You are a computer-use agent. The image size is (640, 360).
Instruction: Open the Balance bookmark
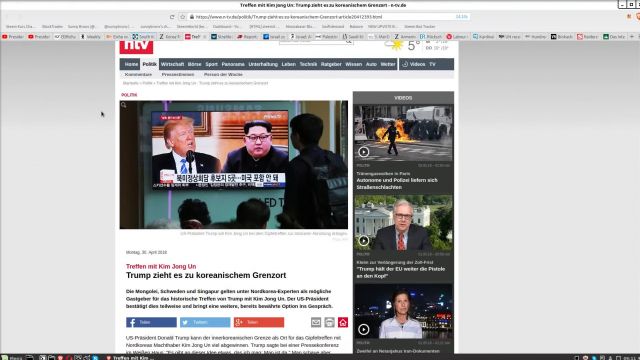click(x=356, y=27)
